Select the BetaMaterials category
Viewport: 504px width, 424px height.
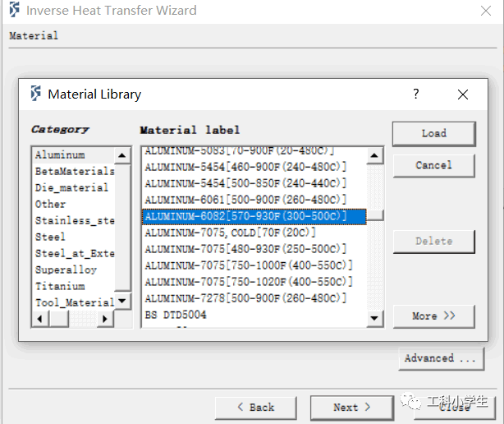coord(74,171)
